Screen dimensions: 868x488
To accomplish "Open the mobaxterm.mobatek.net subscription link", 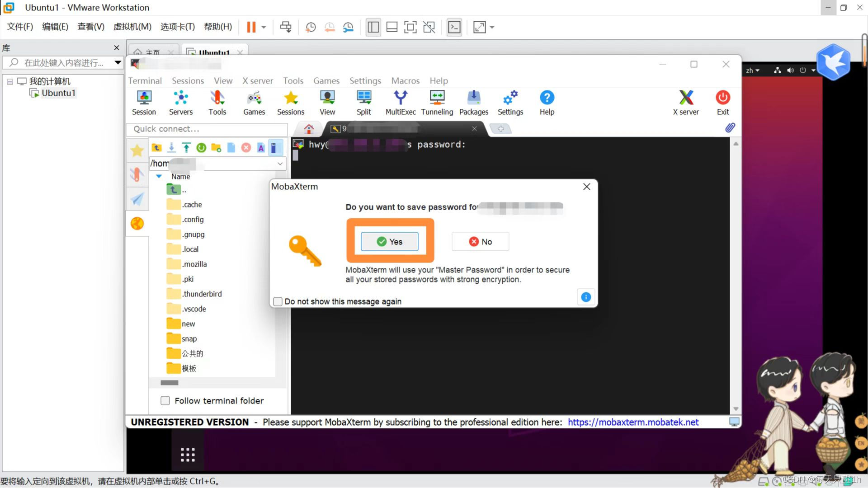I will [x=632, y=422].
